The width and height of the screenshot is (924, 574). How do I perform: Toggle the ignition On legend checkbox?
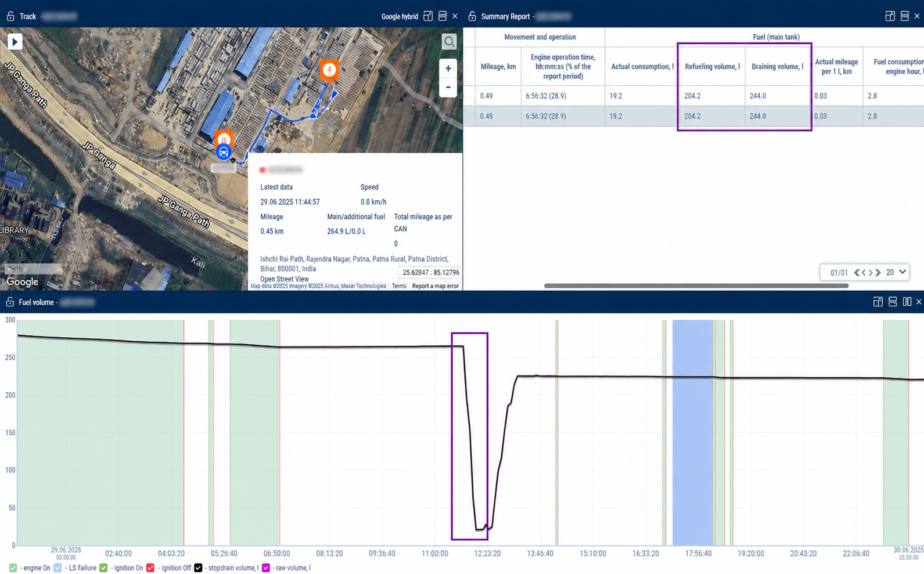(x=103, y=568)
